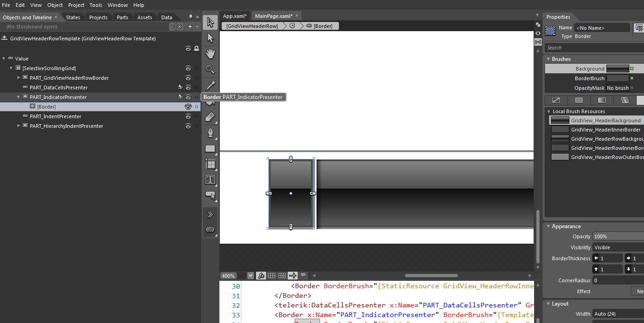Toggle visibility of the [Border] item

pos(188,107)
